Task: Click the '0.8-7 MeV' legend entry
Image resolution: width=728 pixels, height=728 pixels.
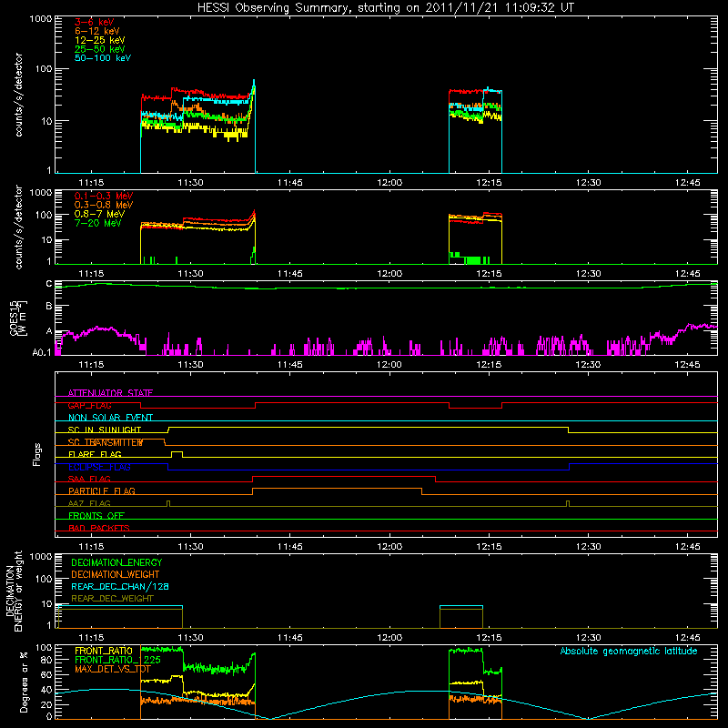Action: [x=99, y=214]
